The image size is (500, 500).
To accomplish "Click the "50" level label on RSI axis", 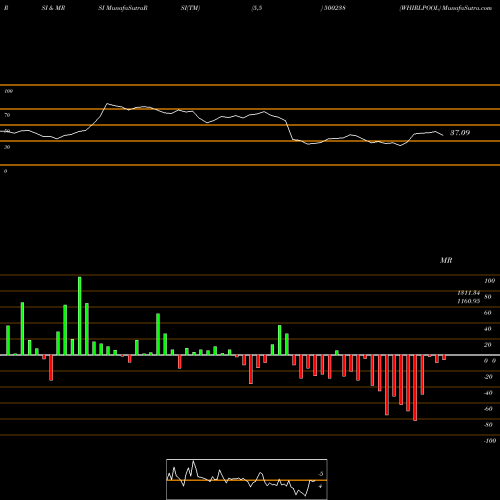I will point(7,131).
